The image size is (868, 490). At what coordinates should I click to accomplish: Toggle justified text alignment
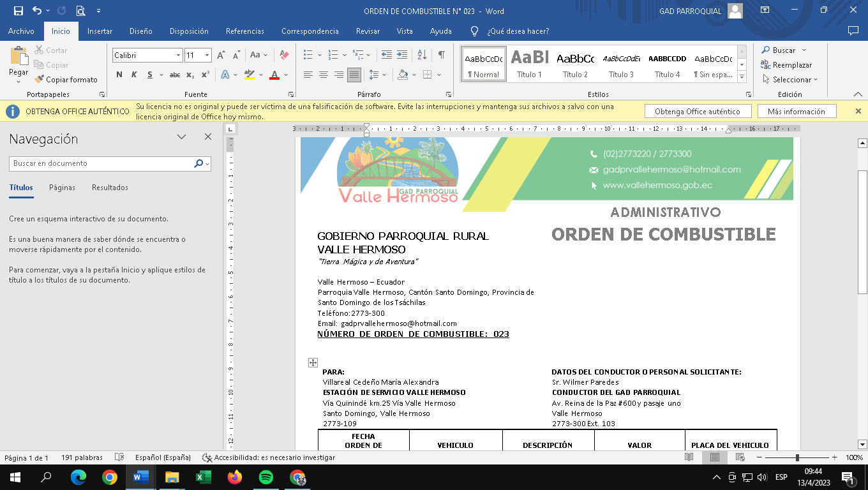[x=354, y=75]
